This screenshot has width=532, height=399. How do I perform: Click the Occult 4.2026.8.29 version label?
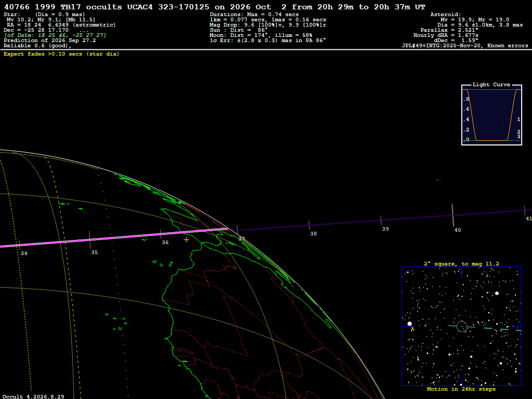(33, 396)
